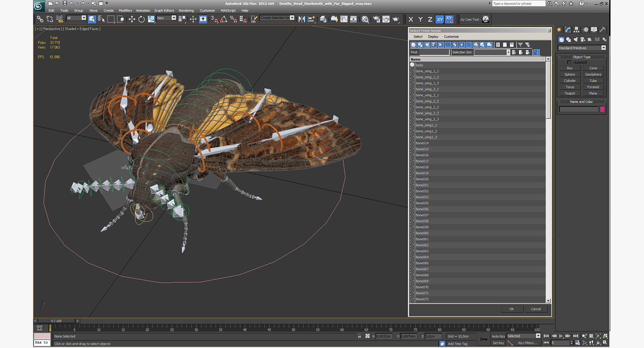Enable the AutoGrid checkbox
This screenshot has width=644, height=348.
click(x=569, y=63)
